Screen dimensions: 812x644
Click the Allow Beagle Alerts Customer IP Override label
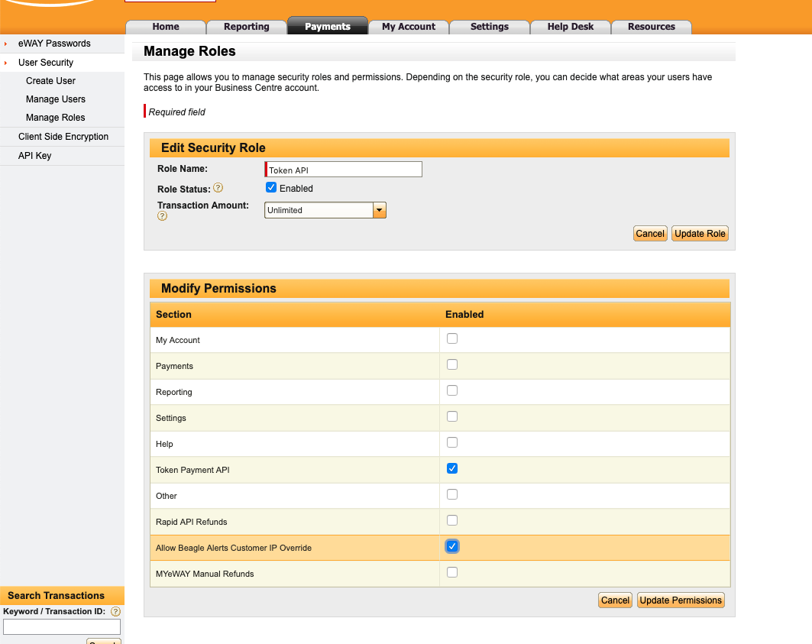pos(234,548)
